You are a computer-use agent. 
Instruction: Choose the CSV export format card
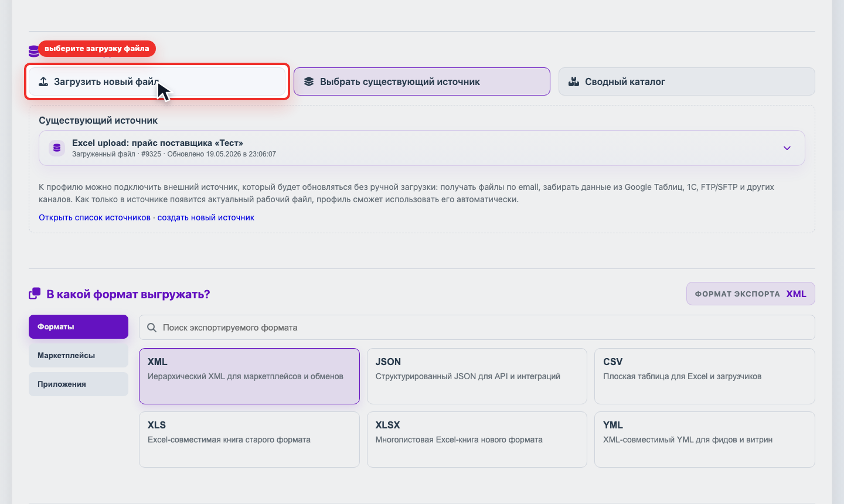705,376
